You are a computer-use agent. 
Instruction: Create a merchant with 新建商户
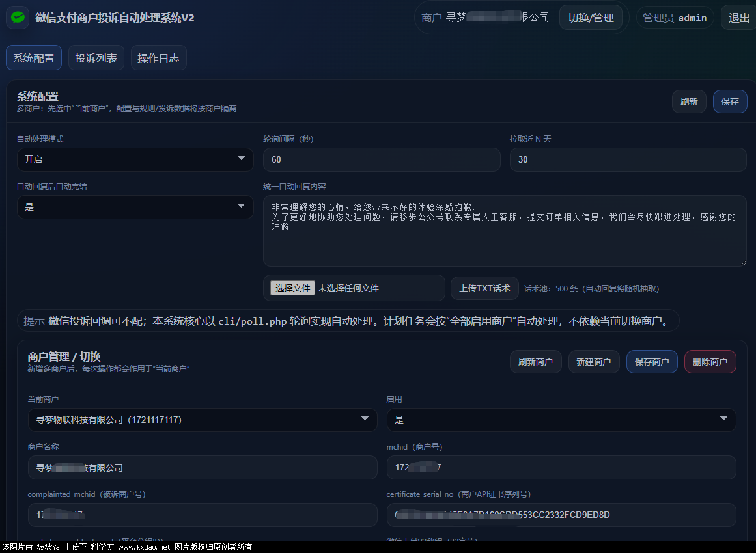(593, 362)
